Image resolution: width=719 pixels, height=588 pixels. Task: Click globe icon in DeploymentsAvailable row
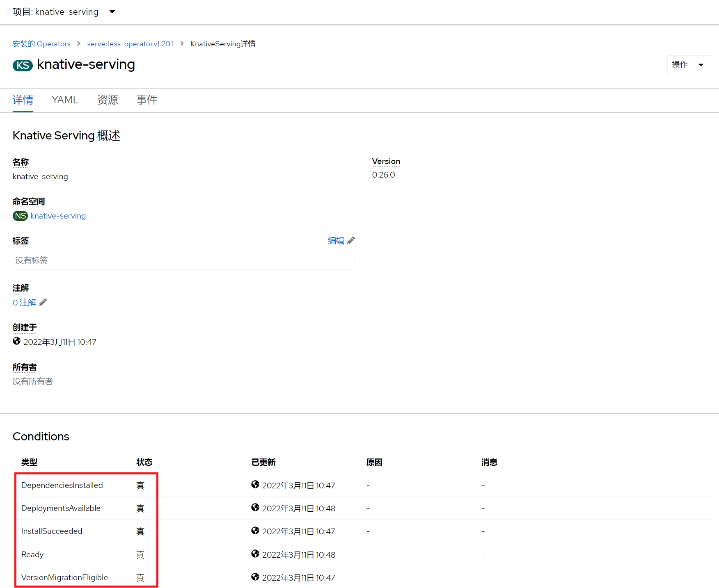point(255,508)
